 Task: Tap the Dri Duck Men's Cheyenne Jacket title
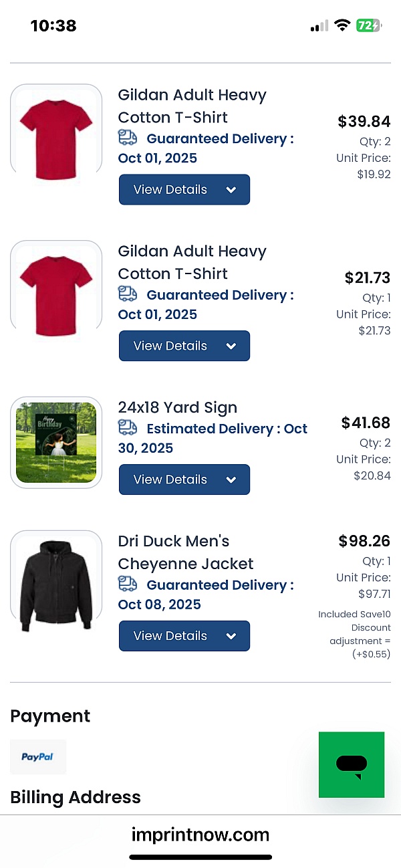coord(186,552)
